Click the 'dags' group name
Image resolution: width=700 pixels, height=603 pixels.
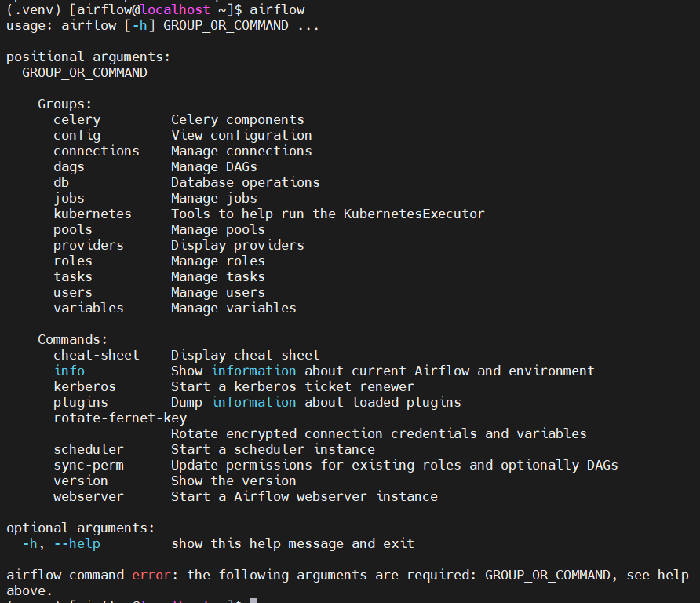coord(69,167)
